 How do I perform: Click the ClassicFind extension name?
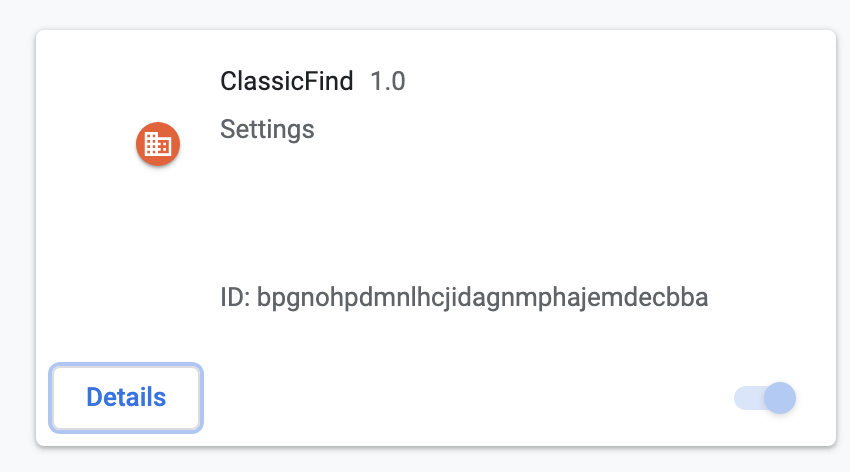286,81
